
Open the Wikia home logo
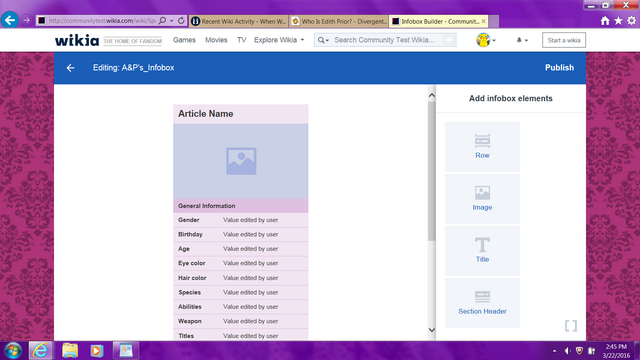click(77, 40)
